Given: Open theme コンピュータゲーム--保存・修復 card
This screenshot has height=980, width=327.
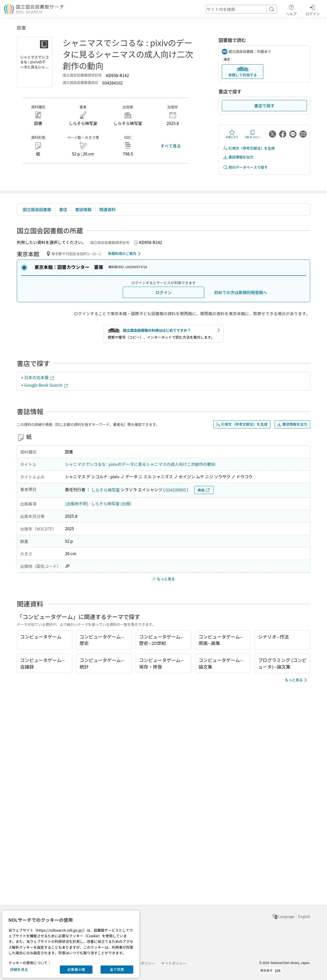Looking at the screenshot, I should pyautogui.click(x=163, y=664).
